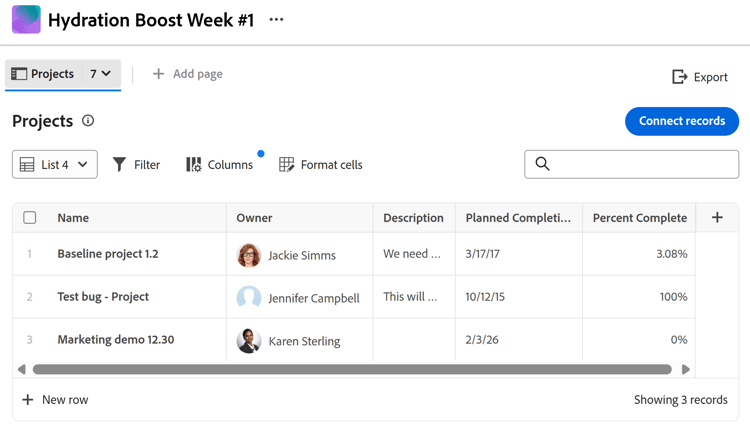The width and height of the screenshot is (750, 424).
Task: Add a new column with plus icon
Action: (717, 217)
